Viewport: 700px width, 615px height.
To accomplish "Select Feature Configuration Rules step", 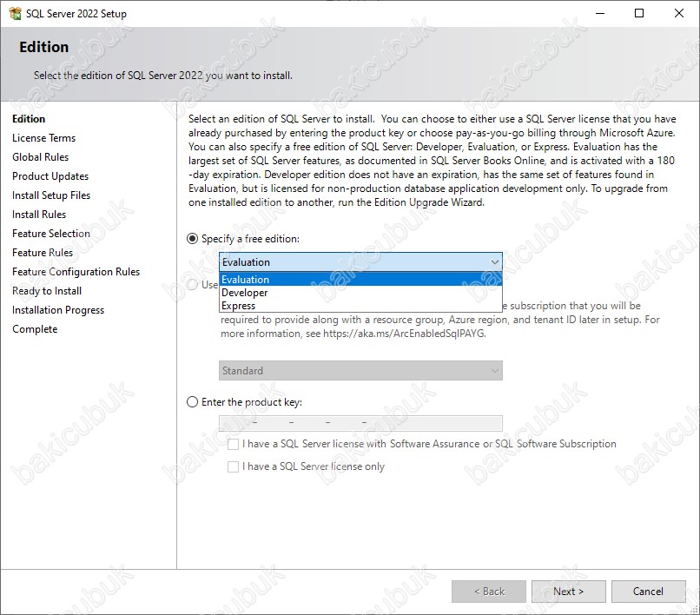I will point(76,272).
